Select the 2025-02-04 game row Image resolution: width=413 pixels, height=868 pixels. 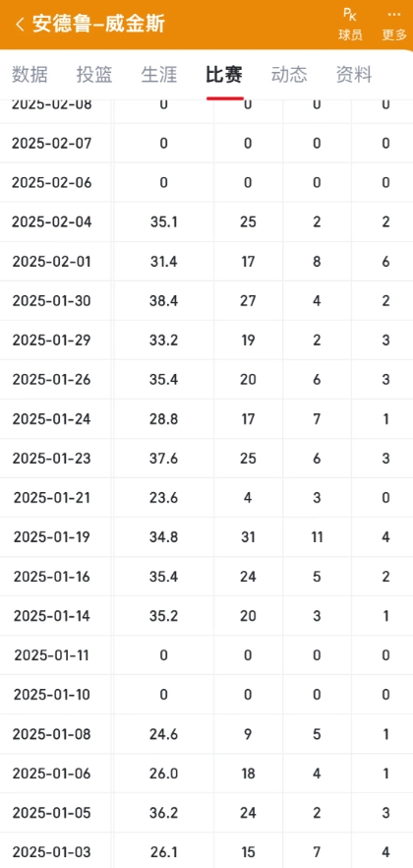pos(206,222)
